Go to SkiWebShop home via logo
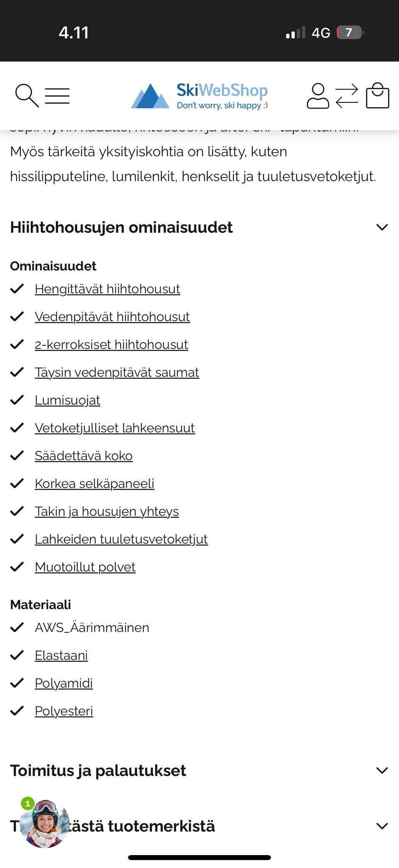This screenshot has height=868, width=399. click(199, 96)
